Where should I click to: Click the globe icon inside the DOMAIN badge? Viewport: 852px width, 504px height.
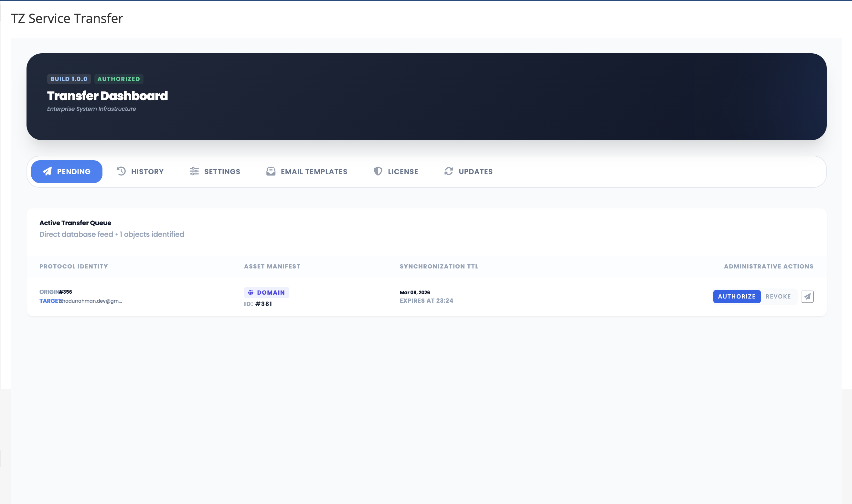[251, 292]
